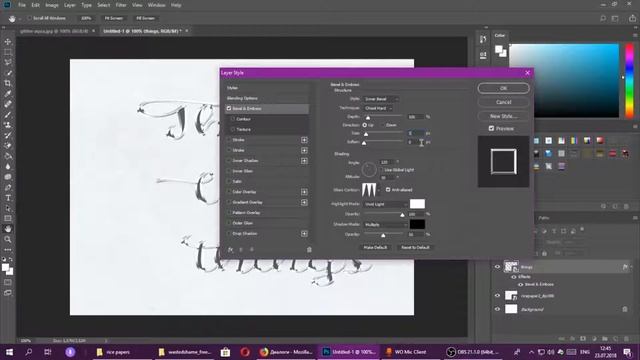Image resolution: width=640 pixels, height=360 pixels.
Task: Open the Gloss Contour picker arrow
Action: (x=379, y=190)
